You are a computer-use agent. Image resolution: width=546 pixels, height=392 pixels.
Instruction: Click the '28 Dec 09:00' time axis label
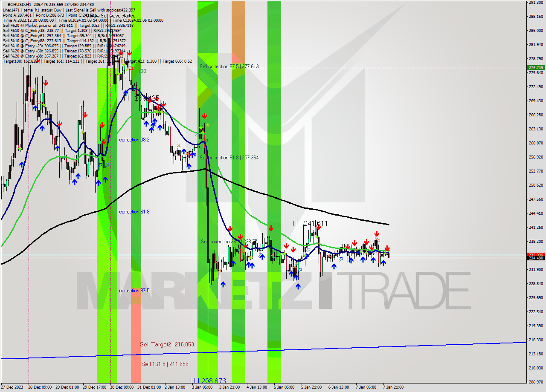click(39, 387)
